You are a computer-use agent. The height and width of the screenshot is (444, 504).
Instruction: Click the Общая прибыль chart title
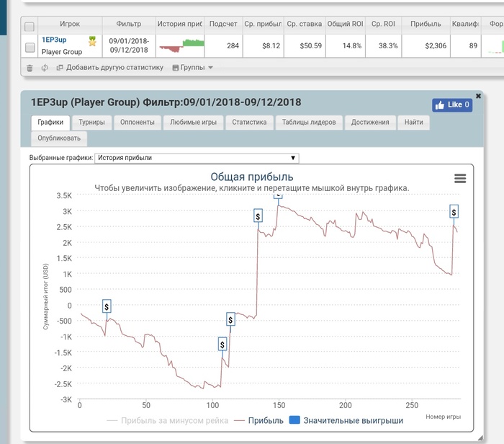[252, 177]
